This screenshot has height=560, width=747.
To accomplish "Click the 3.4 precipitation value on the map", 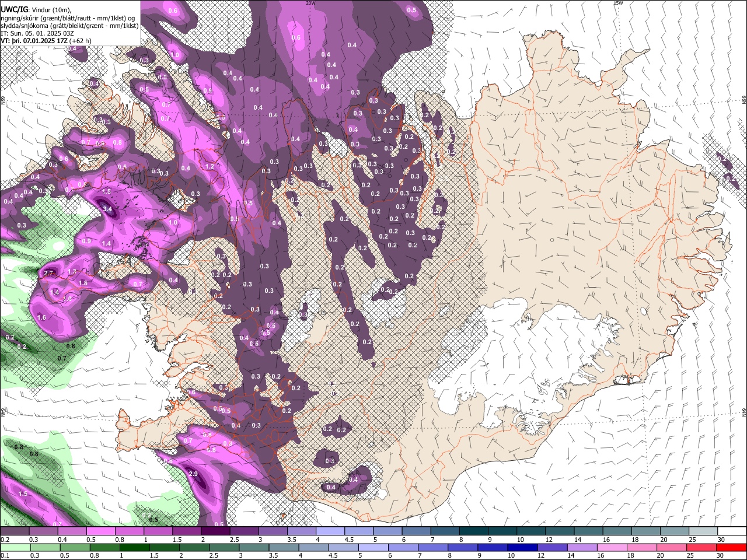I will pyautogui.click(x=107, y=209).
